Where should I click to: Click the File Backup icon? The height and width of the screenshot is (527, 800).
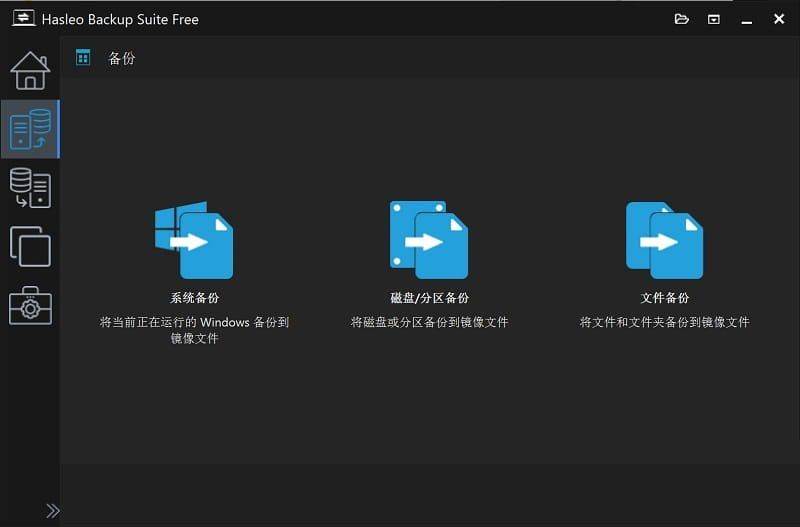664,240
